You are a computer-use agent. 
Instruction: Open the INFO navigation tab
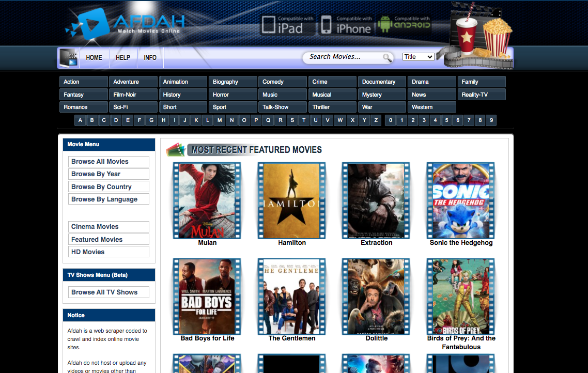(x=150, y=58)
